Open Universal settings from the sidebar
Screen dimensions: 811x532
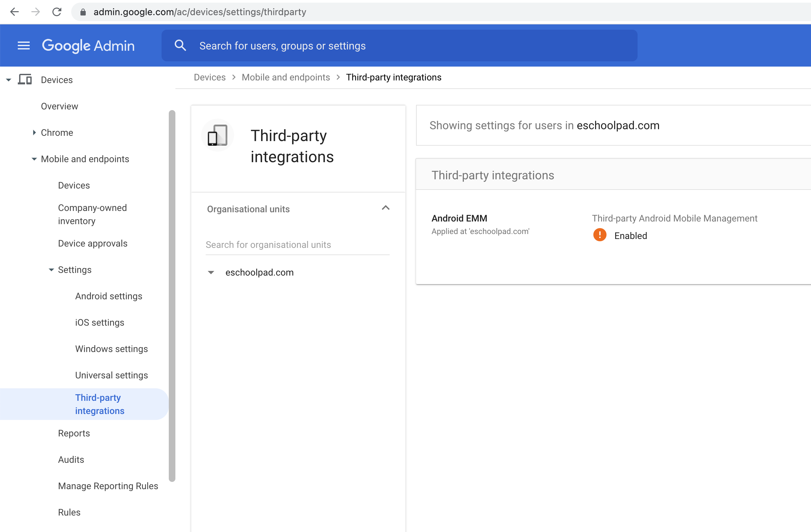click(111, 375)
